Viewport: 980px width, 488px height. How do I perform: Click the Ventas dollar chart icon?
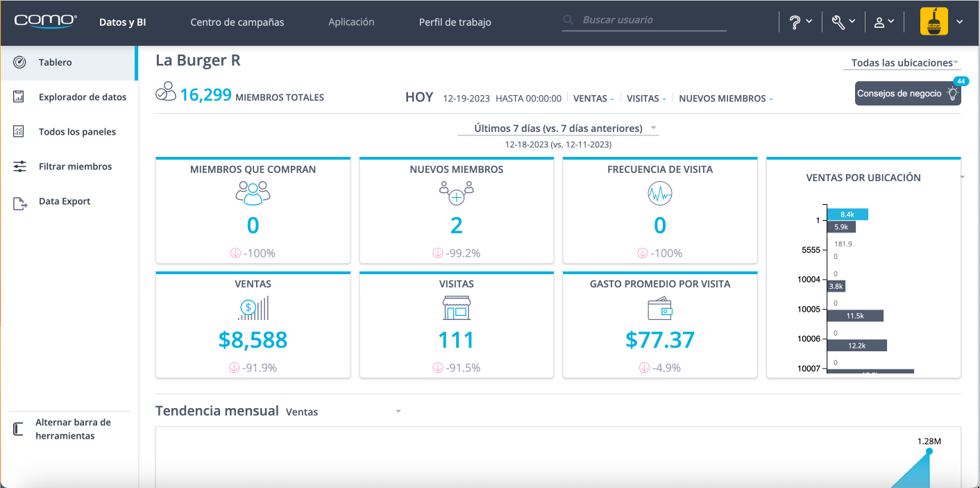click(253, 308)
